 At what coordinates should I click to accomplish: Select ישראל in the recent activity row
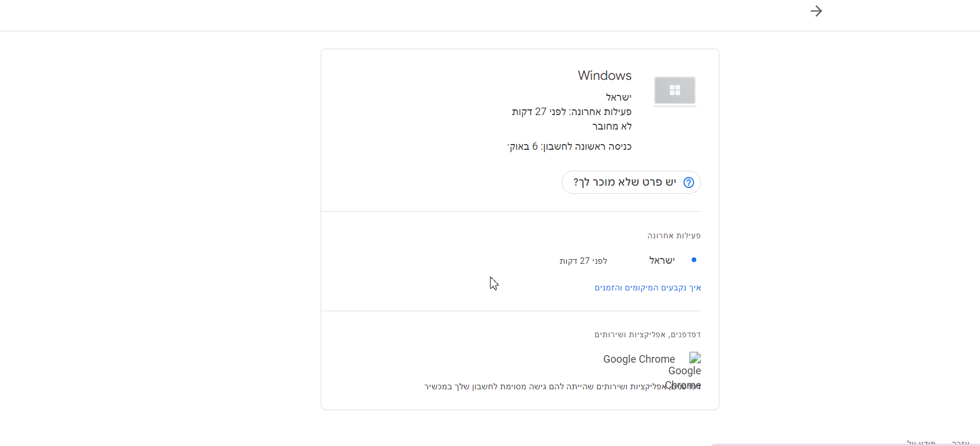tap(662, 260)
